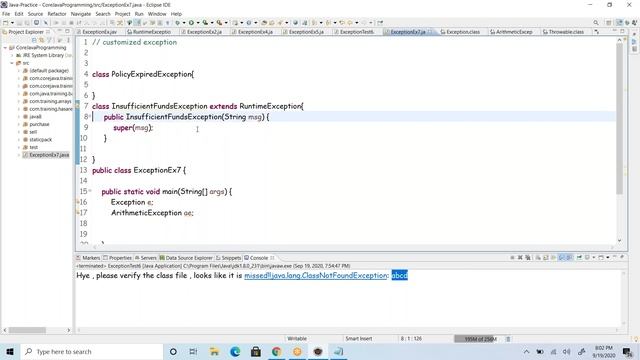Image resolution: width=640 pixels, height=360 pixels.
Task: Open Google Chrome from taskbar
Action: (x=277, y=351)
